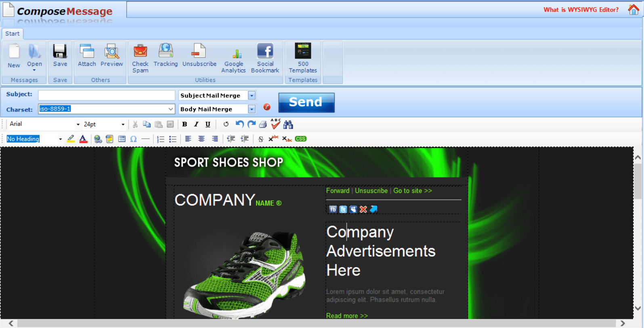Pick the font color
Viewport: 644px width, 328px height.
pyautogui.click(x=83, y=139)
